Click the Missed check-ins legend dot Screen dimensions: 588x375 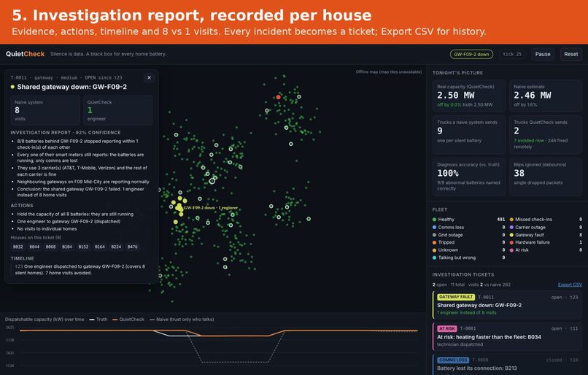pos(511,220)
